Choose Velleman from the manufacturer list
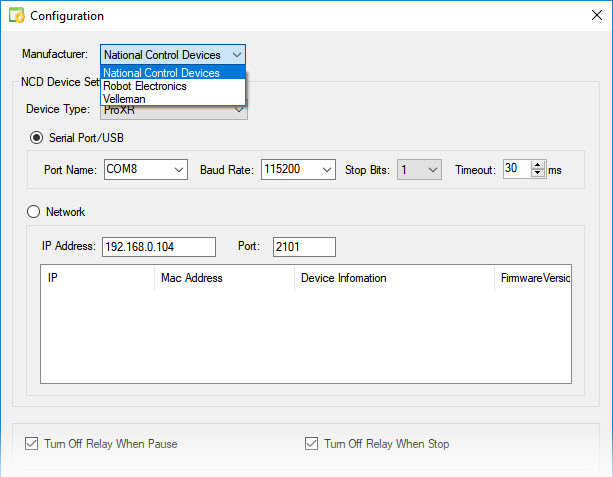Viewport: 613px width, 477px height. [x=173, y=99]
